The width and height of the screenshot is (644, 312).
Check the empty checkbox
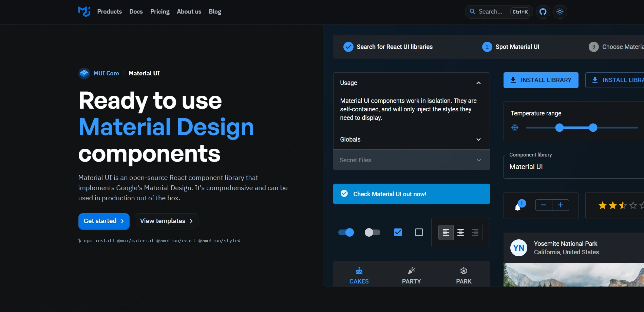pos(419,232)
